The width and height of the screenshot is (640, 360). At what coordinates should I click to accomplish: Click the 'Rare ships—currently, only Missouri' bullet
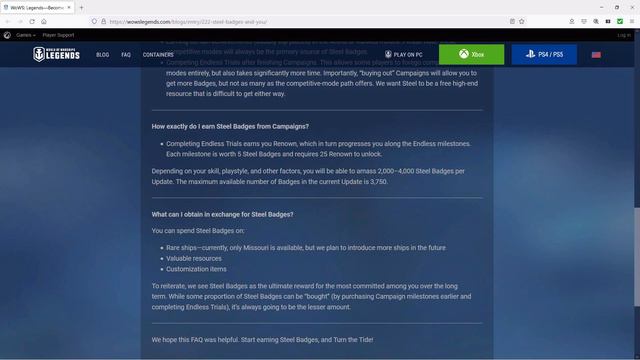(306, 248)
